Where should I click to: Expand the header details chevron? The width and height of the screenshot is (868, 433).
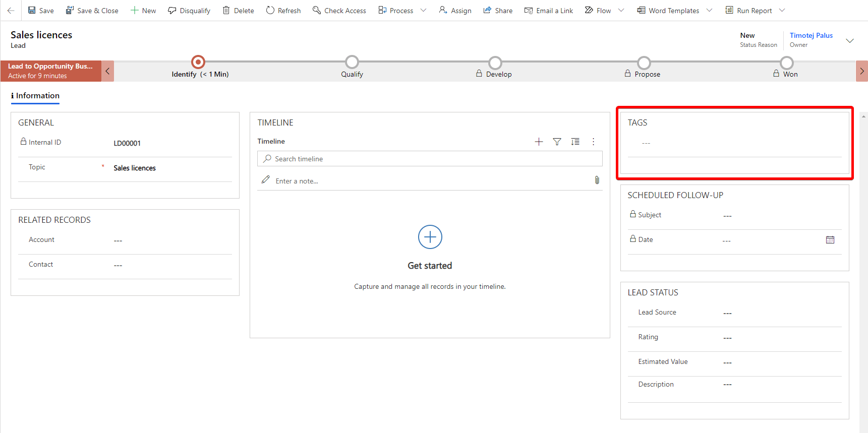(850, 41)
